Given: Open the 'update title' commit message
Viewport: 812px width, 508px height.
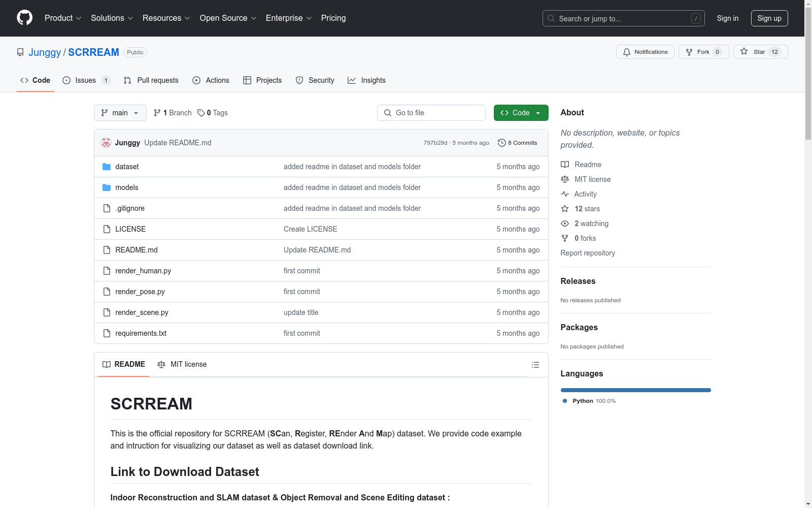Looking at the screenshot, I should point(301,312).
